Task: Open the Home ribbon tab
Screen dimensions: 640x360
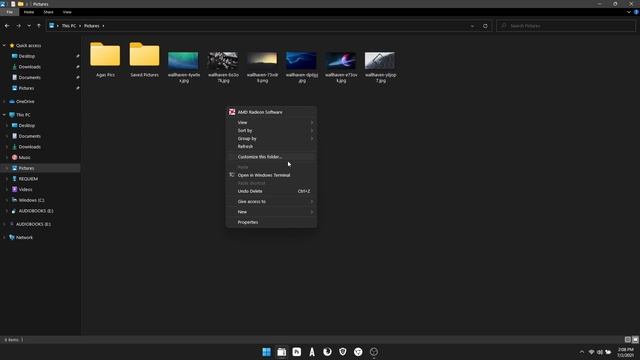Action: click(29, 12)
